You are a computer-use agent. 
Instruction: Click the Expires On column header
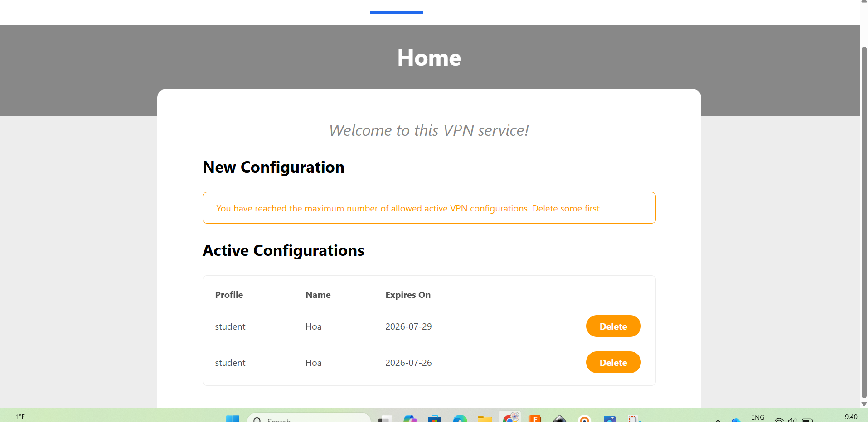pos(407,295)
